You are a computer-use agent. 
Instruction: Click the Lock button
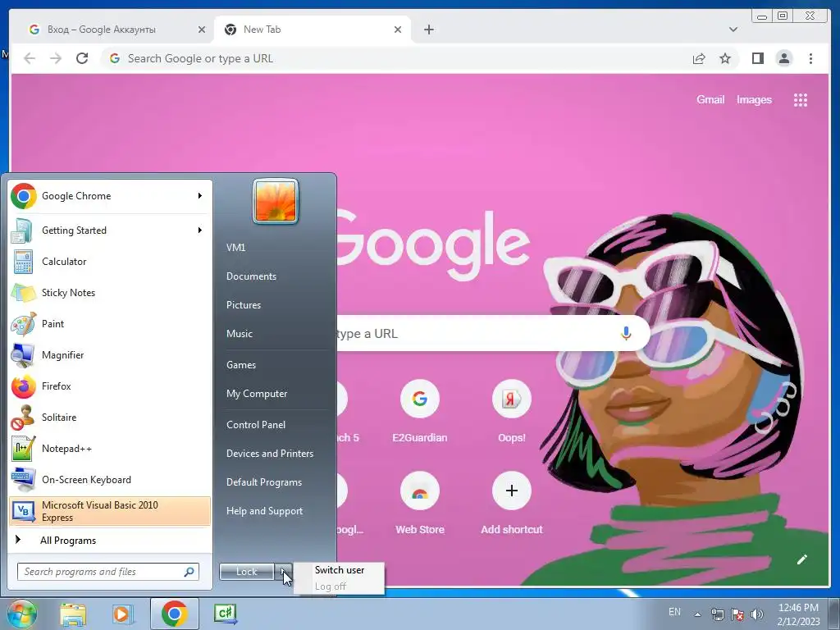[246, 572]
